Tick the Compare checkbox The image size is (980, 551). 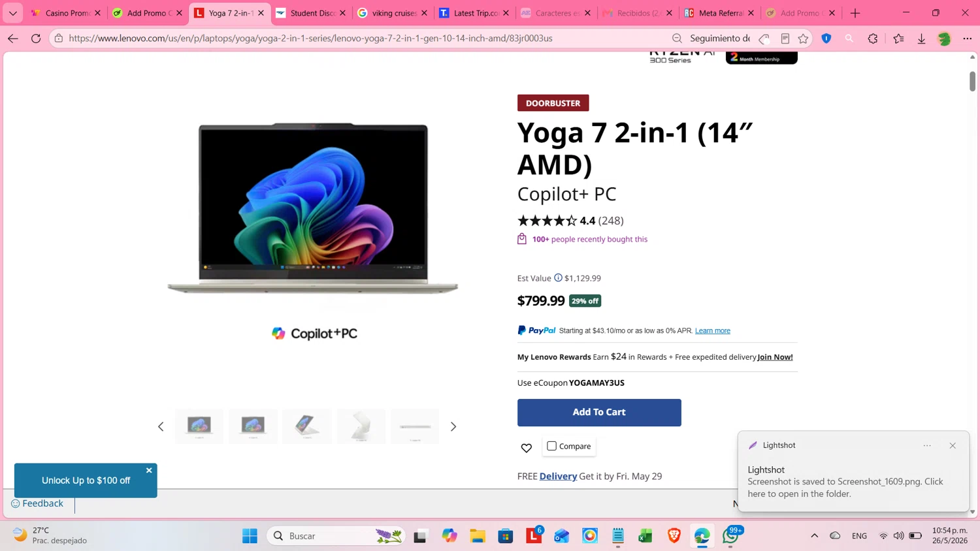(x=551, y=446)
